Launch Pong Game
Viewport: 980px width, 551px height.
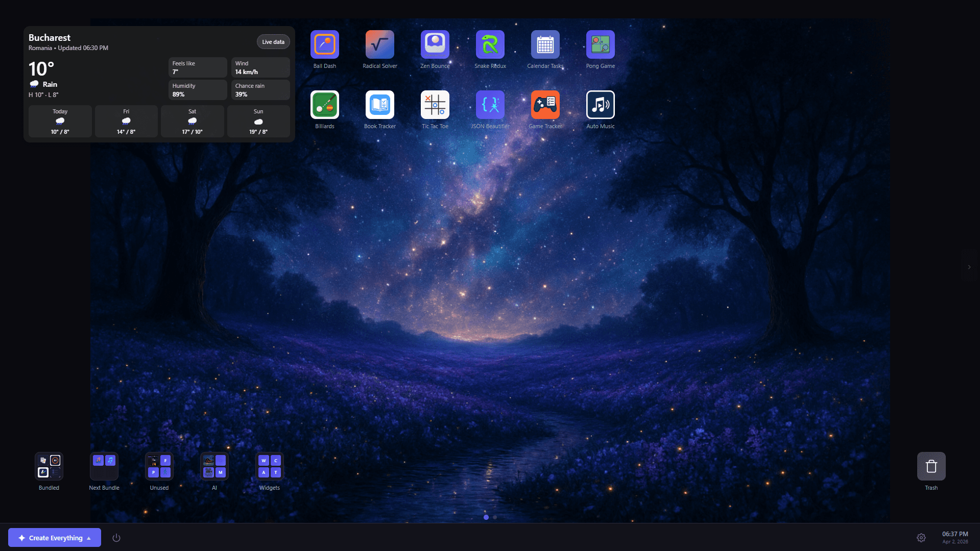tap(600, 45)
